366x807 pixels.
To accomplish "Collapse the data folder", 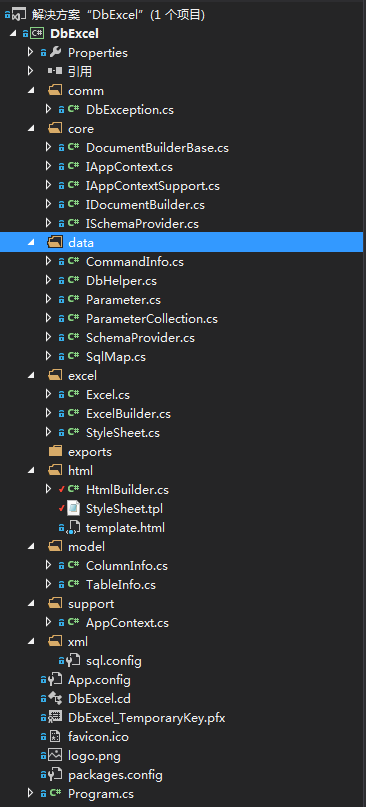I will (30, 242).
